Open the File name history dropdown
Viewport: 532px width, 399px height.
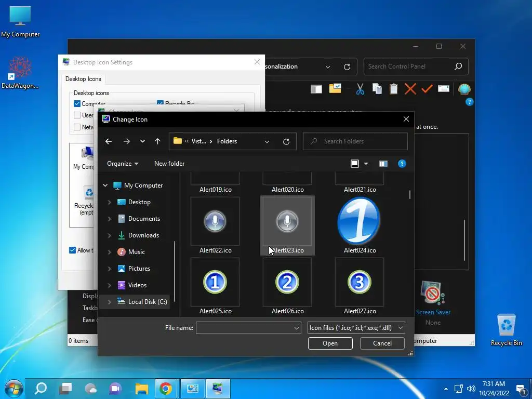tap(296, 328)
